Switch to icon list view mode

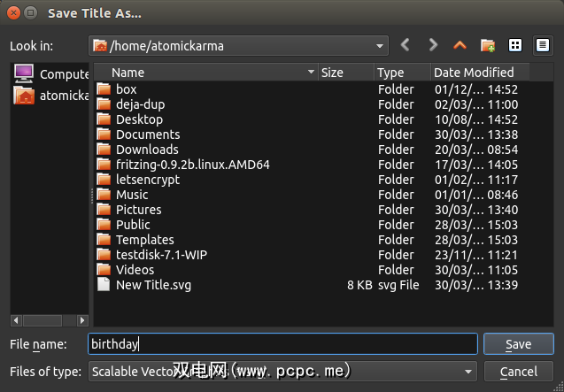(515, 45)
